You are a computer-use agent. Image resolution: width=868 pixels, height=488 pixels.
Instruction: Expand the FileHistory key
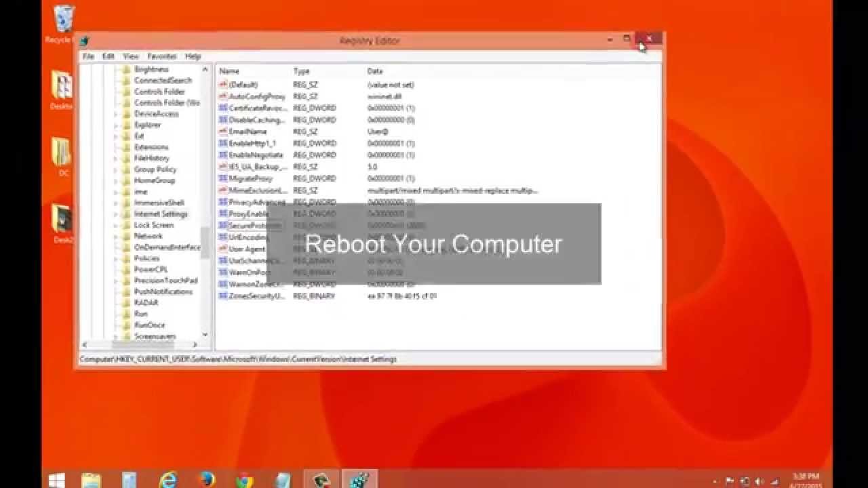116,158
